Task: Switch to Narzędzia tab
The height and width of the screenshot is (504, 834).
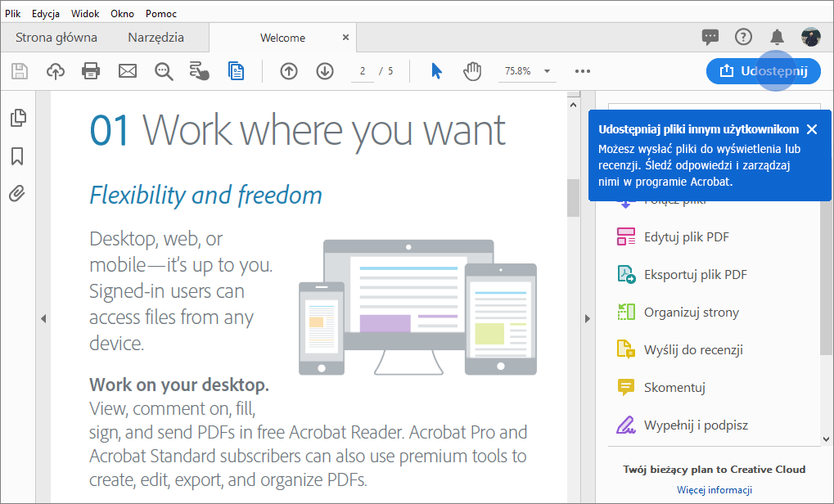Action: (156, 37)
